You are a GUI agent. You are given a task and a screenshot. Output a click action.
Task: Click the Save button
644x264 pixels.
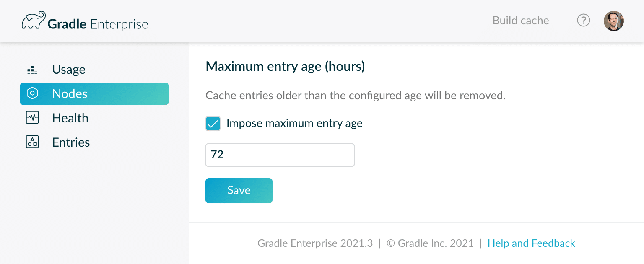click(x=239, y=191)
